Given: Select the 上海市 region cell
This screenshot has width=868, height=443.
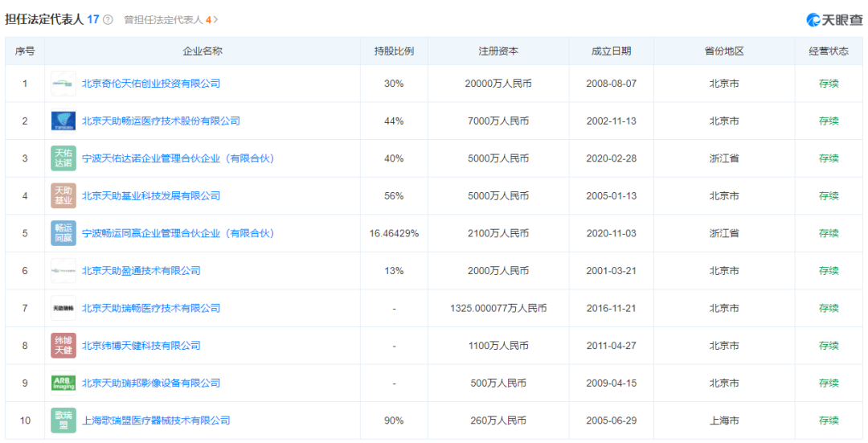Looking at the screenshot, I should (724, 420).
